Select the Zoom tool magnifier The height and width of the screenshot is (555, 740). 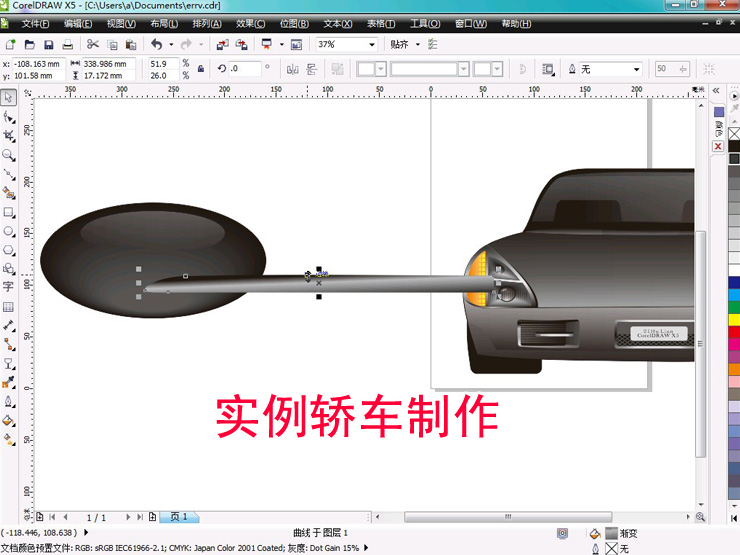[8, 155]
